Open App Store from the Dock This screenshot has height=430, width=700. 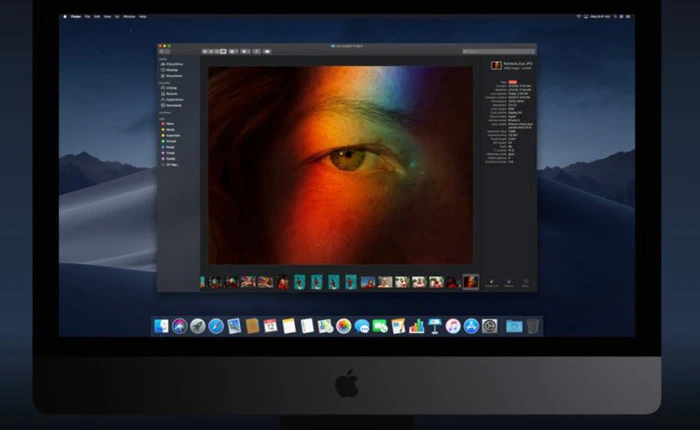tap(471, 326)
